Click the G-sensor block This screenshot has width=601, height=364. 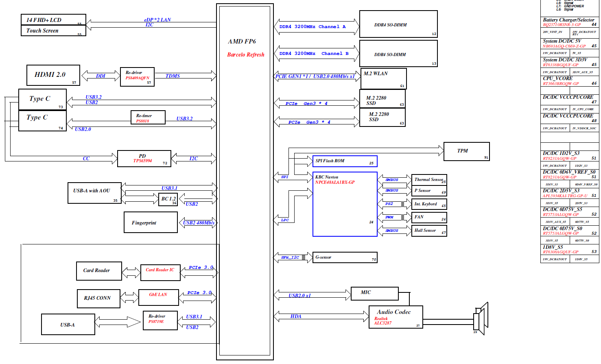pos(345,257)
